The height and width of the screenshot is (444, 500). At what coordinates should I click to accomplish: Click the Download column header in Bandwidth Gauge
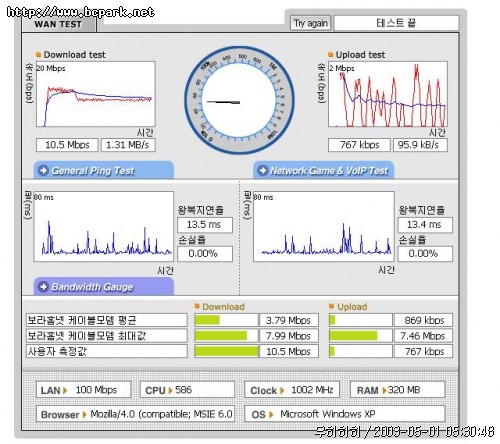click(223, 307)
